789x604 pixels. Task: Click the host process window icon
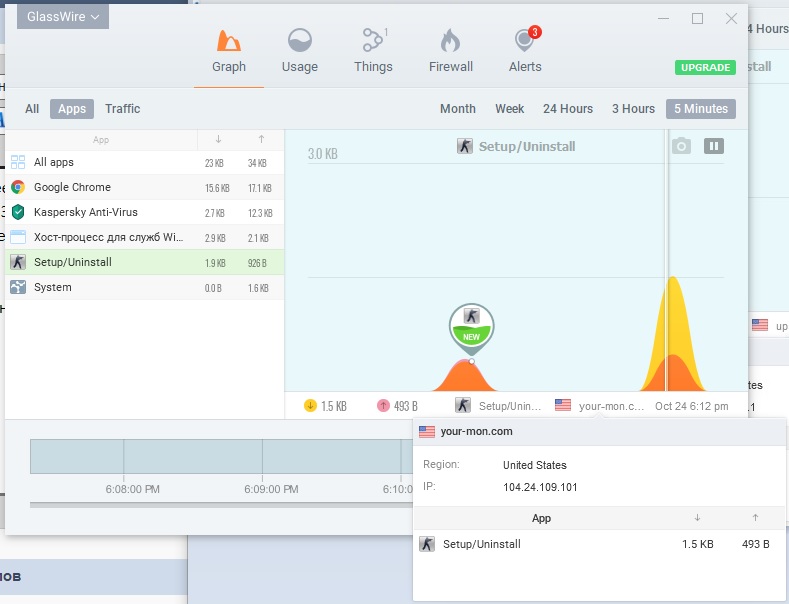pos(18,237)
